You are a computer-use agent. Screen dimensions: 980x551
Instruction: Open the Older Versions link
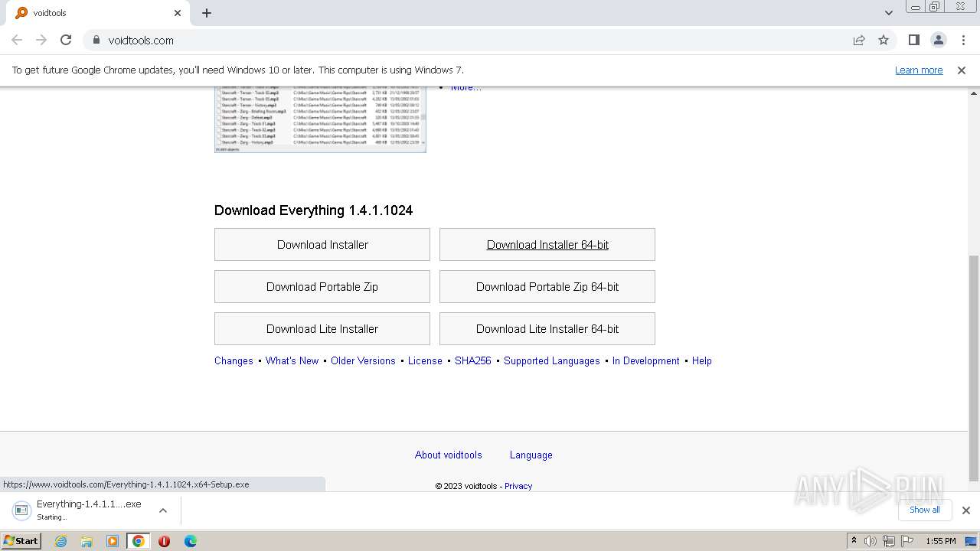363,361
